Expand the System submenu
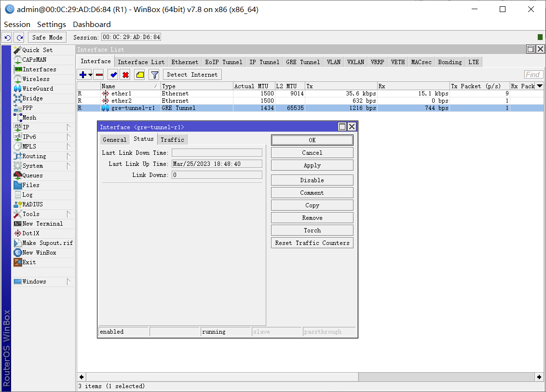This screenshot has height=392, width=546. (x=44, y=166)
